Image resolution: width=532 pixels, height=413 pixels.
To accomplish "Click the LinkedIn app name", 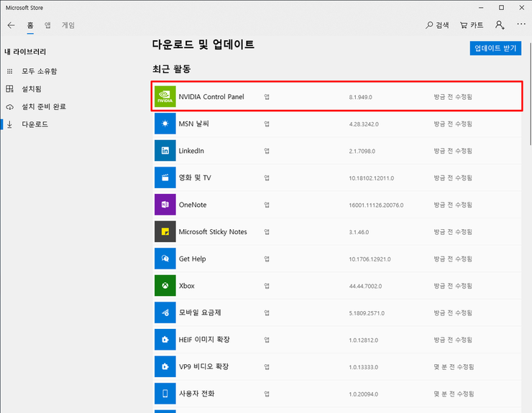I will pyautogui.click(x=191, y=151).
